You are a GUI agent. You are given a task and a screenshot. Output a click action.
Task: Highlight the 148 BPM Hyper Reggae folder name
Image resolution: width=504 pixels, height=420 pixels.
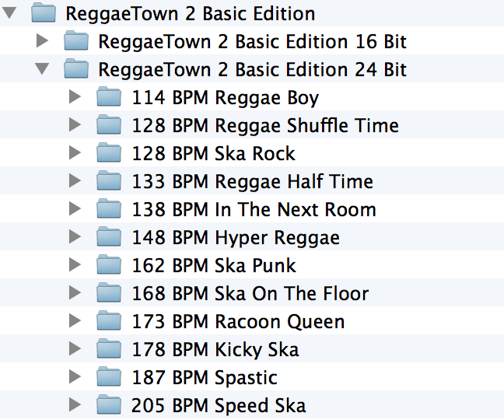click(x=235, y=237)
